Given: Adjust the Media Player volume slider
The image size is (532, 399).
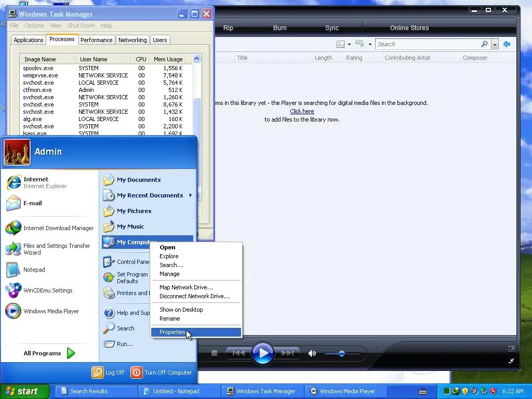Looking at the screenshot, I should click(x=342, y=353).
